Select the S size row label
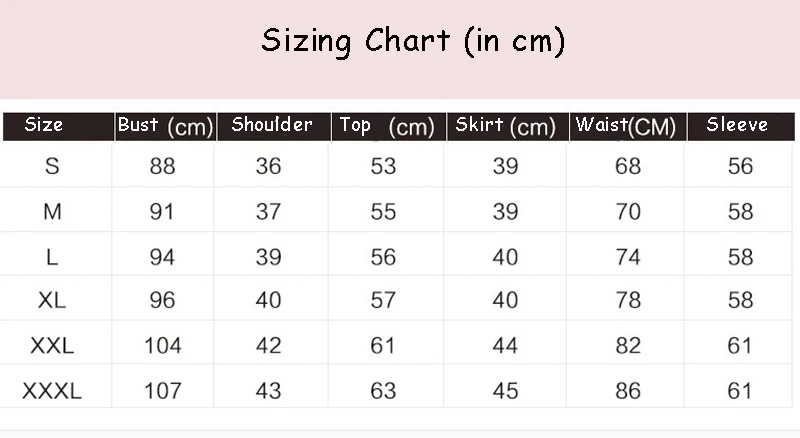The image size is (800, 438). [52, 166]
